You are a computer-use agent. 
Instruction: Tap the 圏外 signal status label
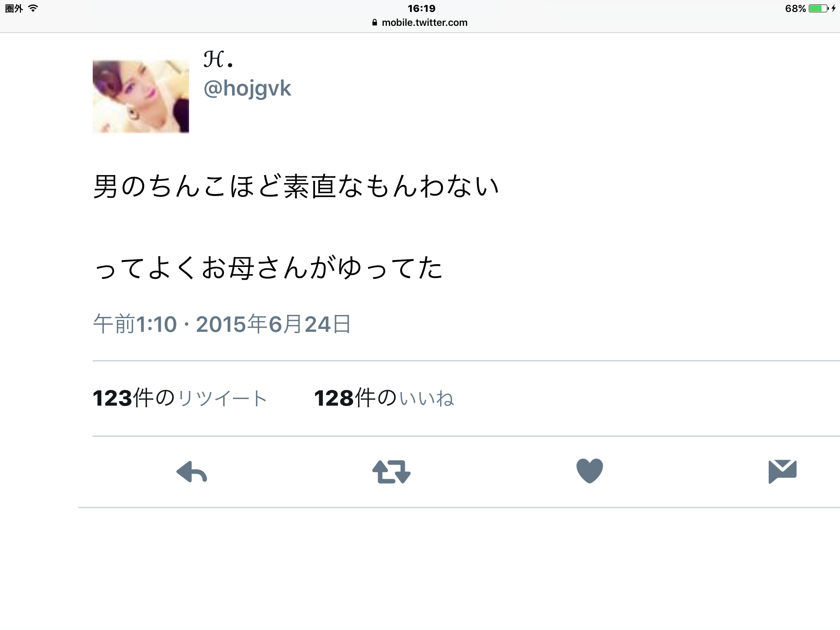(14, 8)
